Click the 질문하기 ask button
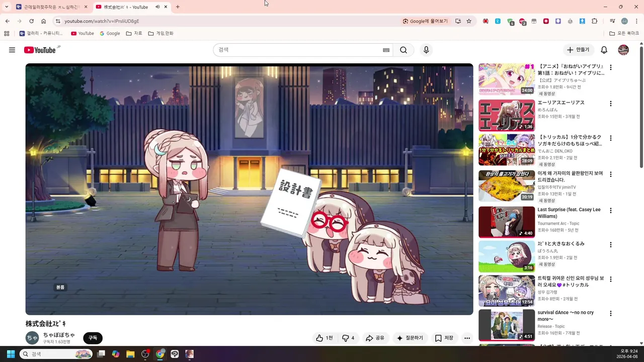This screenshot has height=362, width=644. (x=410, y=338)
